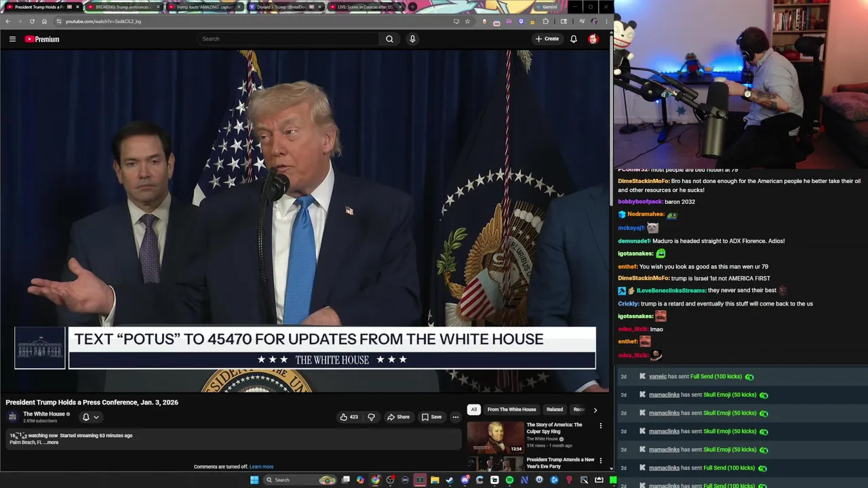
Task: Open the YouTube account avatar menu
Action: (593, 39)
